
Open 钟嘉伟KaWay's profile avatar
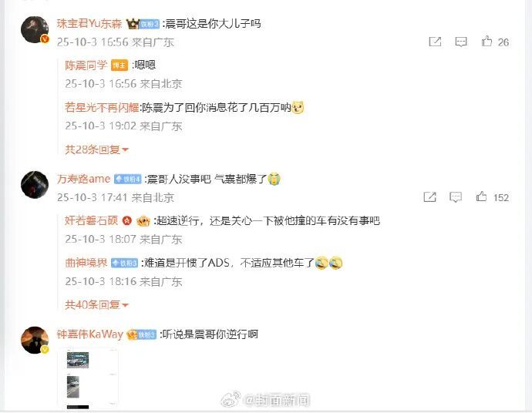click(35, 340)
